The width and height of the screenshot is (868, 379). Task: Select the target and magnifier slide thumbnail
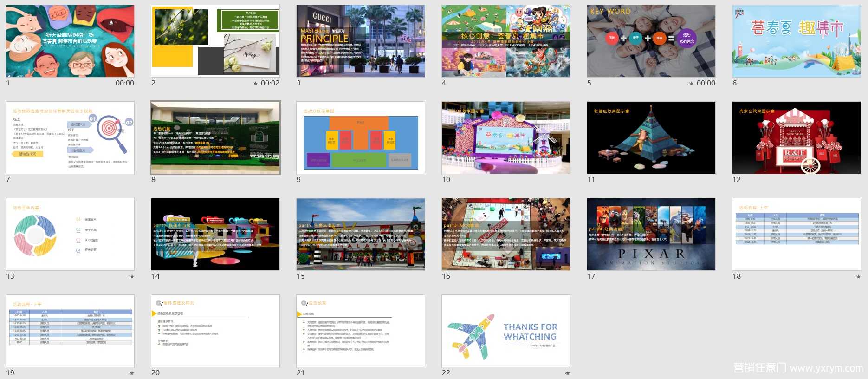click(x=70, y=137)
